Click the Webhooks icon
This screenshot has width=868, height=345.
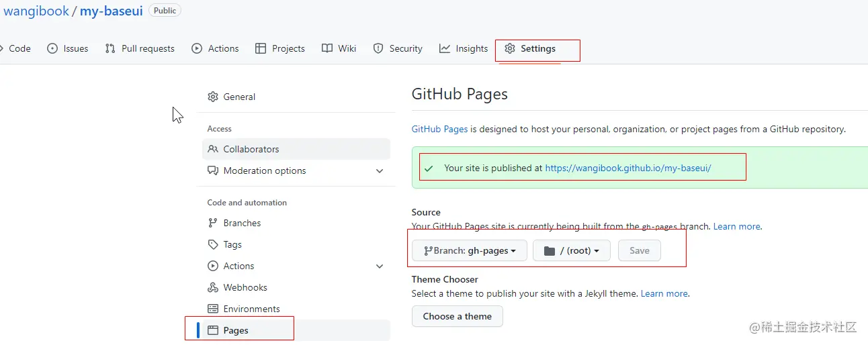213,287
